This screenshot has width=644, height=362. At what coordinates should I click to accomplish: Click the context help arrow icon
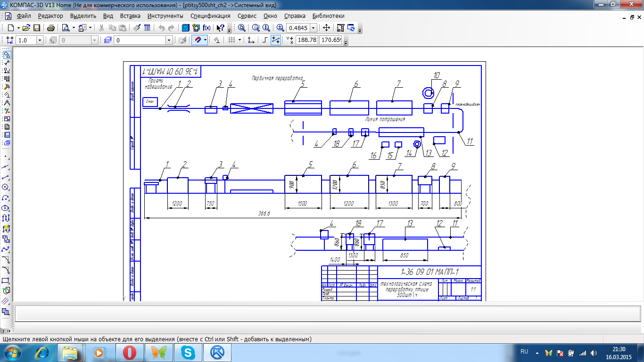click(220, 28)
